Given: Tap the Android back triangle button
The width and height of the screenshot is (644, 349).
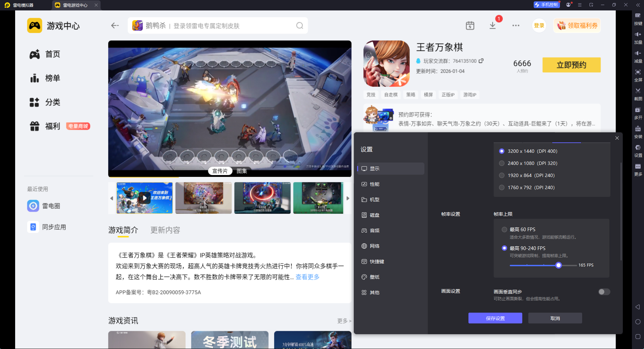Looking at the screenshot, I should [638, 307].
